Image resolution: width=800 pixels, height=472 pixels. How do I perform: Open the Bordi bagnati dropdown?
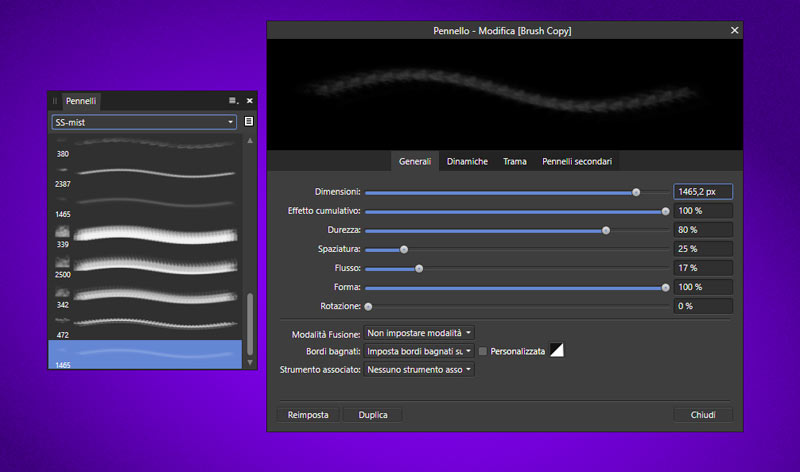pos(419,351)
